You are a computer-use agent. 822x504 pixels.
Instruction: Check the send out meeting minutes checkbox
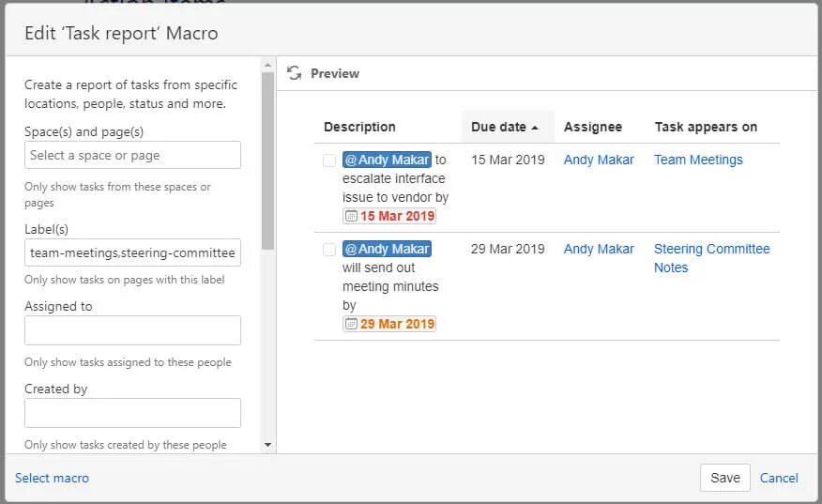tap(329, 250)
